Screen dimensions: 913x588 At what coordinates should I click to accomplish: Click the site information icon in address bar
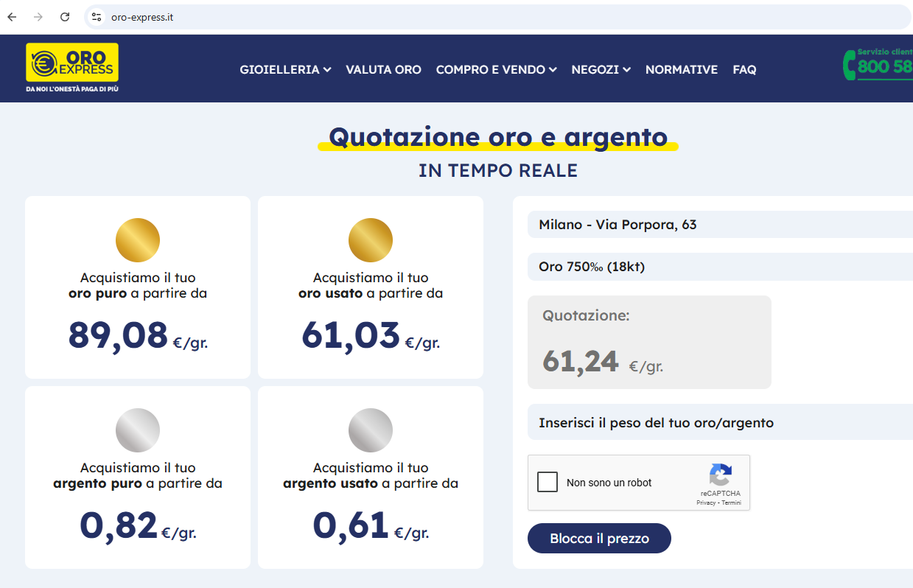(x=97, y=16)
